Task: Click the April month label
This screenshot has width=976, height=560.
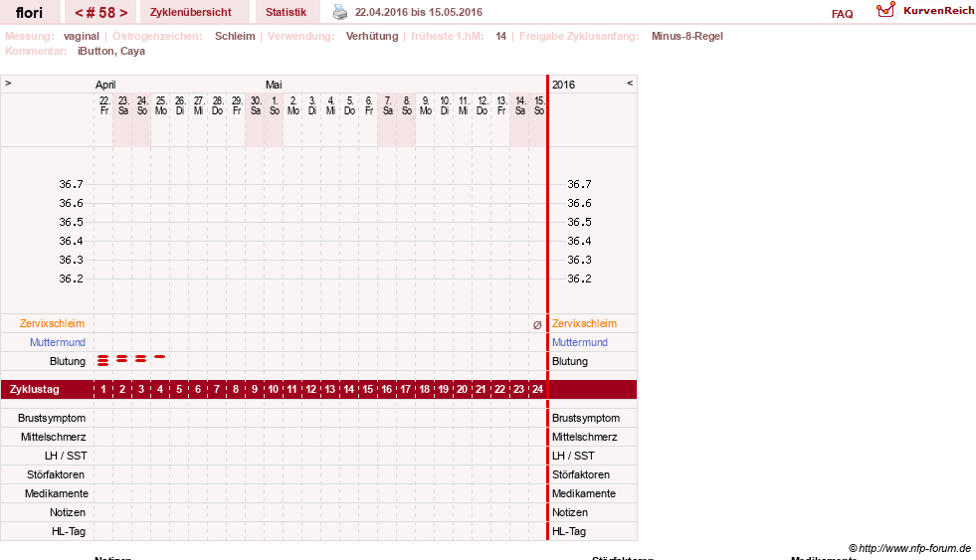Action: (105, 85)
